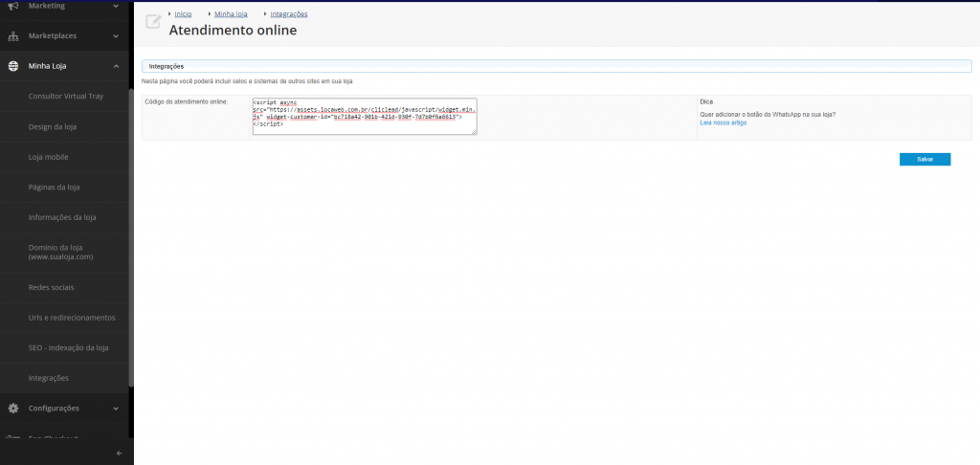
Task: Expand the Marketplaces menu chevron
Action: 116,36
